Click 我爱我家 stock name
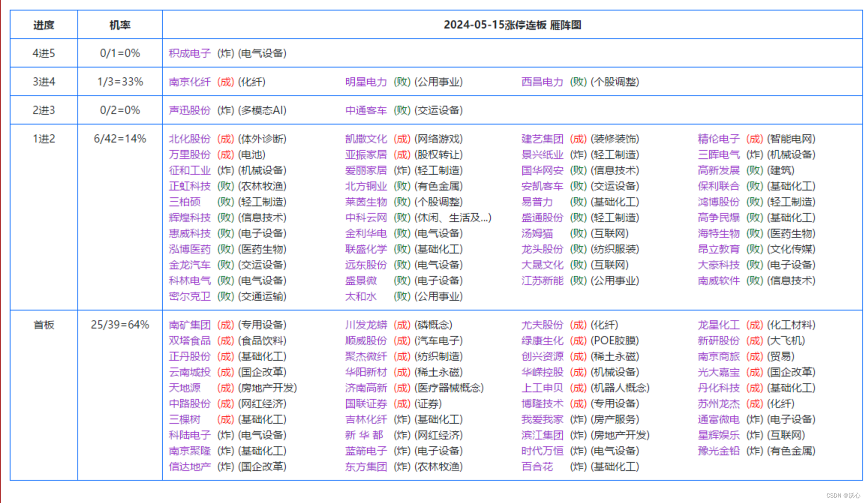 point(542,419)
